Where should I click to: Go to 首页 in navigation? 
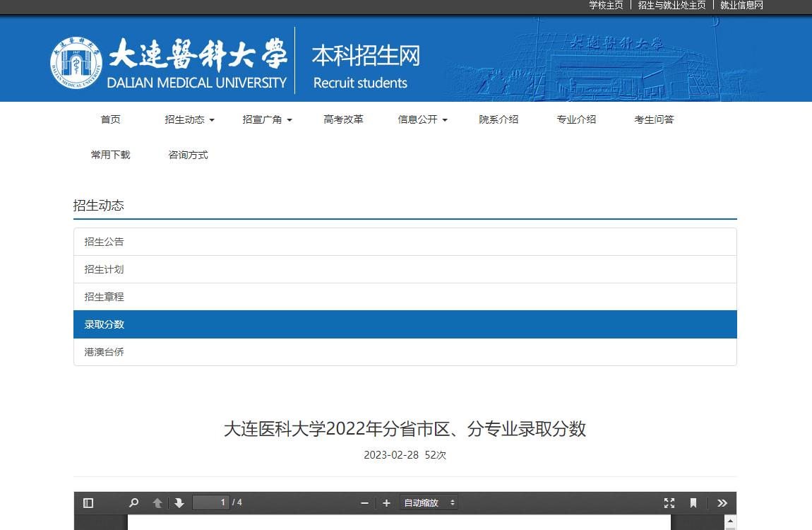(x=110, y=119)
